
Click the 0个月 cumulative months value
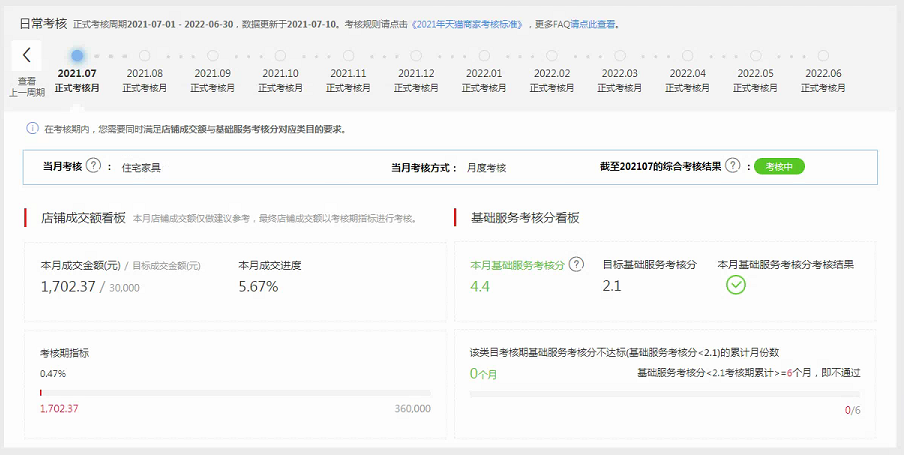coord(483,374)
